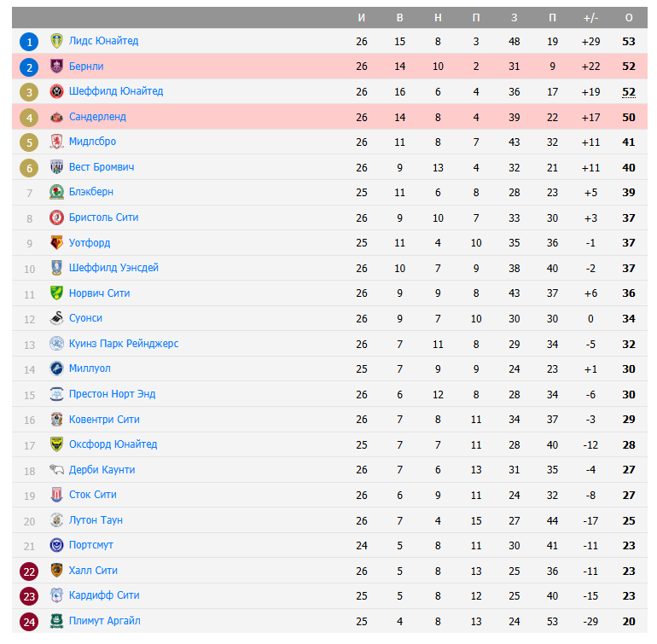The height and width of the screenshot is (644, 657).
Task: Click the Hull City crest icon
Action: click(56, 571)
